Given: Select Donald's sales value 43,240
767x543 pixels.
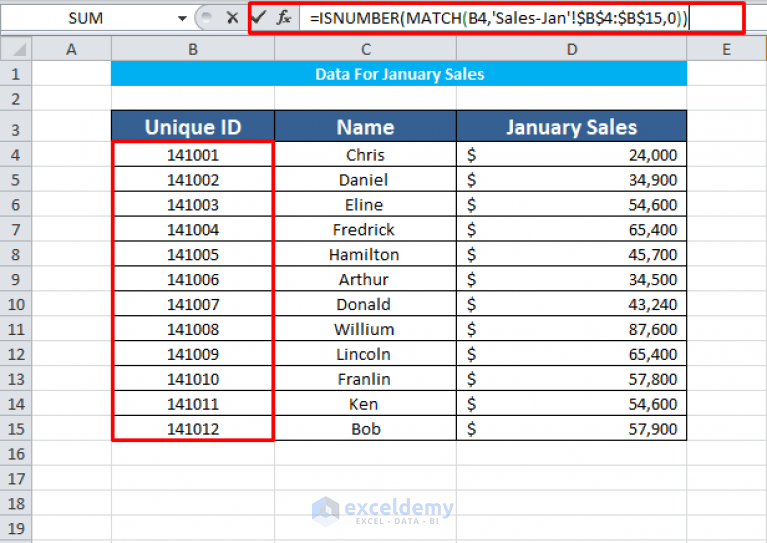Looking at the screenshot, I should [571, 304].
